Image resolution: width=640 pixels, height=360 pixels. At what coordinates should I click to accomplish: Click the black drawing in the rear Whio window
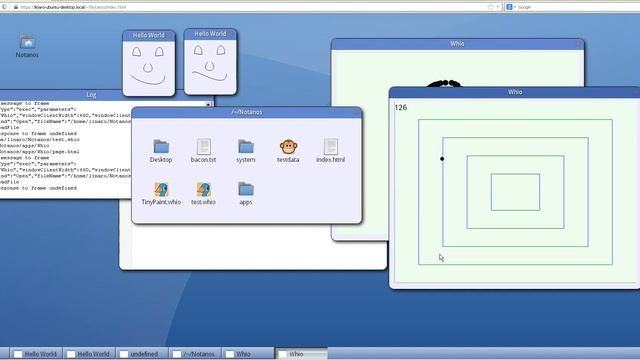(x=444, y=84)
